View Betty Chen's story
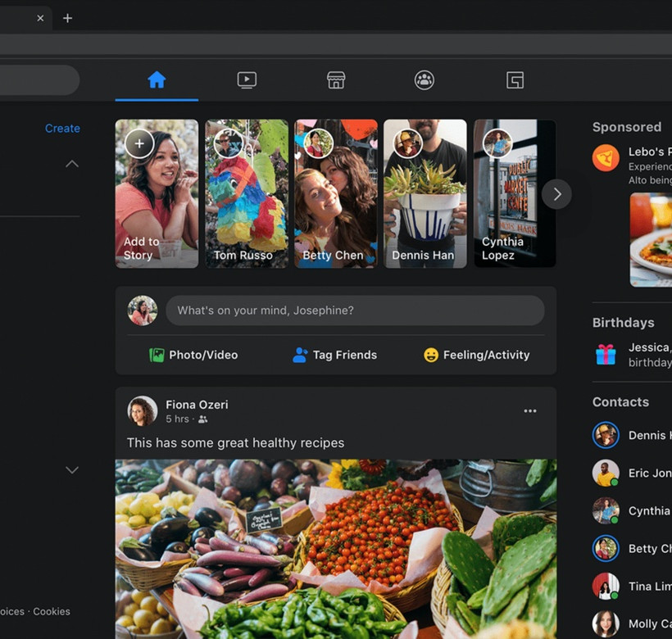This screenshot has width=672, height=639. click(336, 194)
